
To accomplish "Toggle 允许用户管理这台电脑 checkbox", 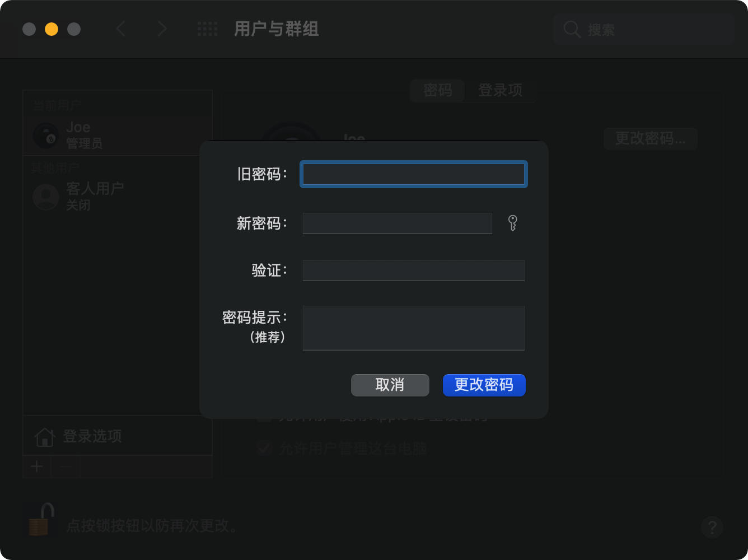I will 264,448.
